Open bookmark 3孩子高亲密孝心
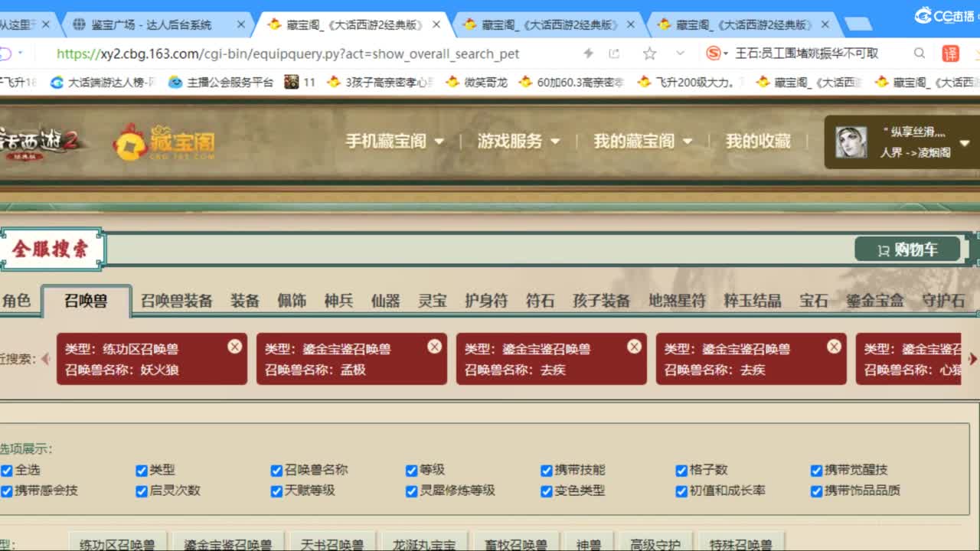This screenshot has height=551, width=980. coord(381,82)
